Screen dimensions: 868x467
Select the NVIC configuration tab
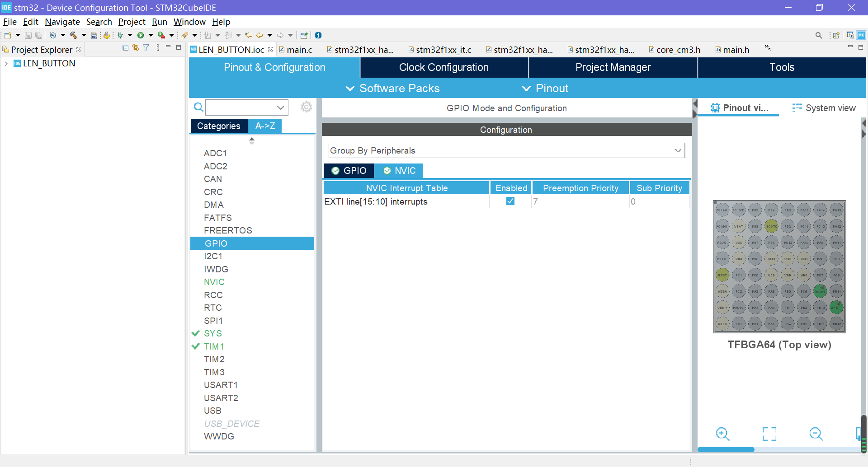coord(399,171)
